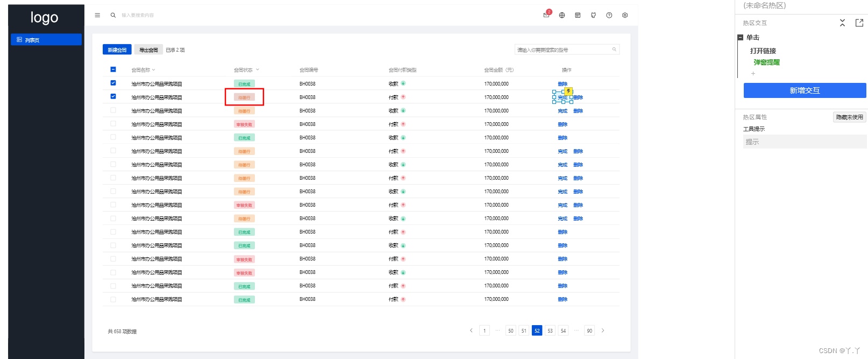Click the previous page arrow in pagination

(471, 330)
